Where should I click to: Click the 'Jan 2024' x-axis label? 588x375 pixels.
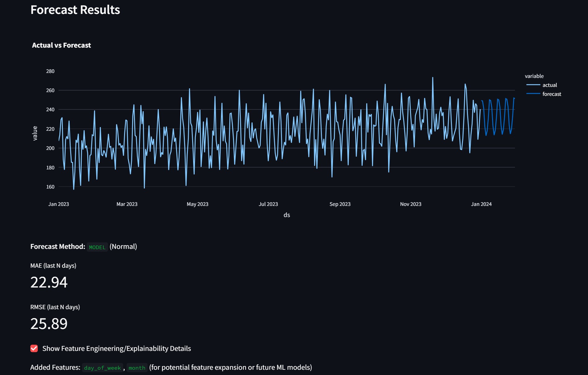(x=481, y=204)
